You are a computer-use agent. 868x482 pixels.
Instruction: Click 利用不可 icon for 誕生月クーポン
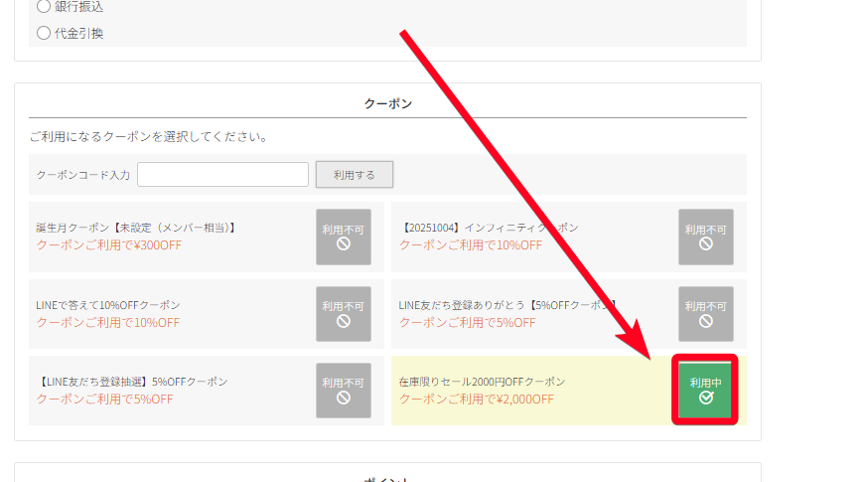tap(343, 237)
